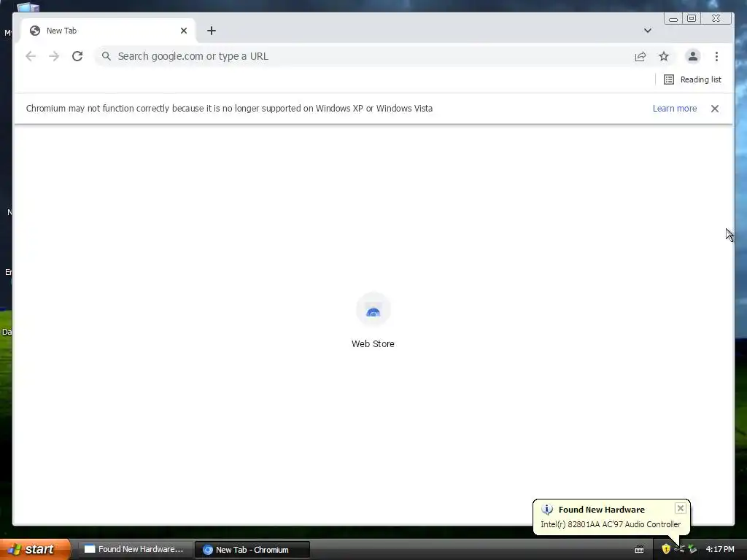Image resolution: width=747 pixels, height=560 pixels.
Task: Click the Found New Hardware balloon info icon
Action: [x=547, y=510]
